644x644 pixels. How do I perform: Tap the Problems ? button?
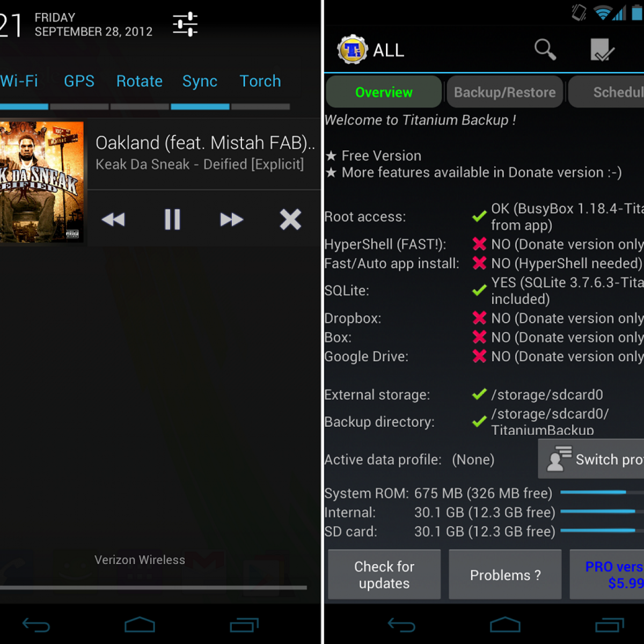[505, 575]
